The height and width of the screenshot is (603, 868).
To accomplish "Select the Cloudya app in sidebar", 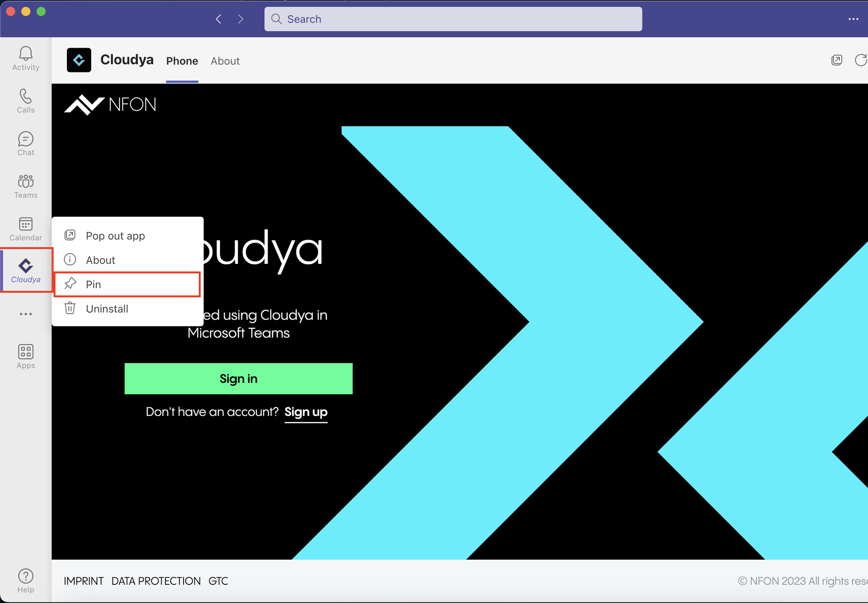I will tap(26, 270).
